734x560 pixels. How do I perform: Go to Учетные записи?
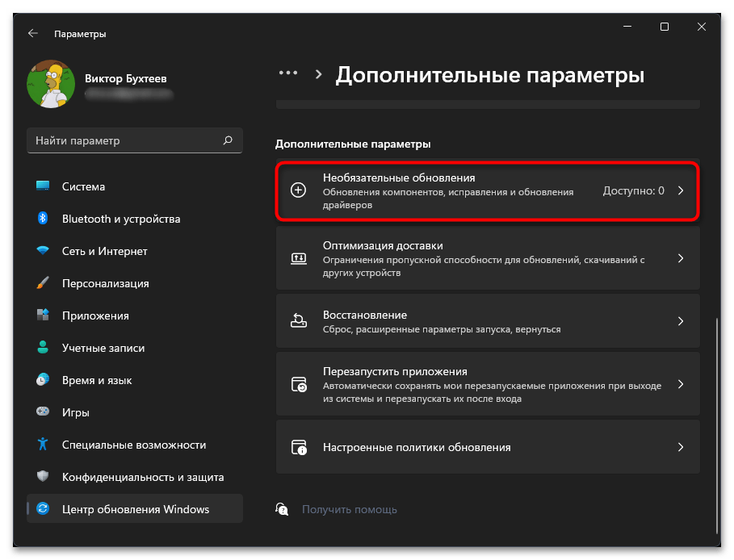135,348
